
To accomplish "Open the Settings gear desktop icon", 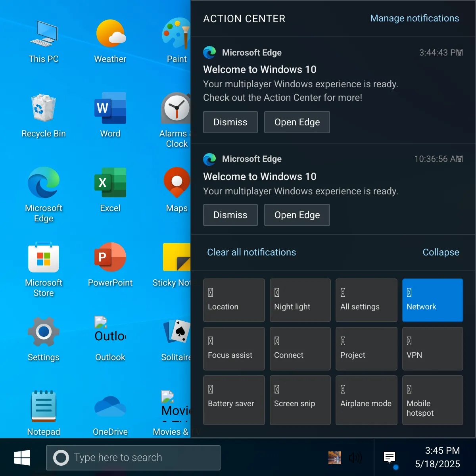I will 44,340.
